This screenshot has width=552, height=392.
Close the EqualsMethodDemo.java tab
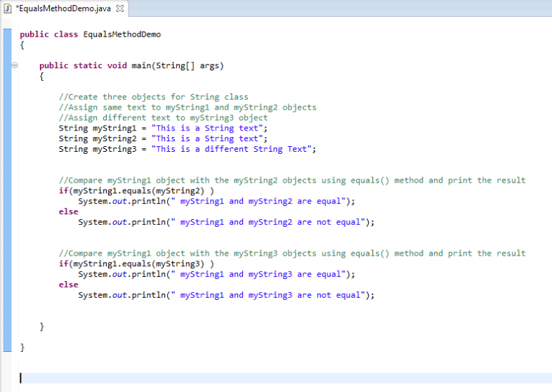click(120, 8)
